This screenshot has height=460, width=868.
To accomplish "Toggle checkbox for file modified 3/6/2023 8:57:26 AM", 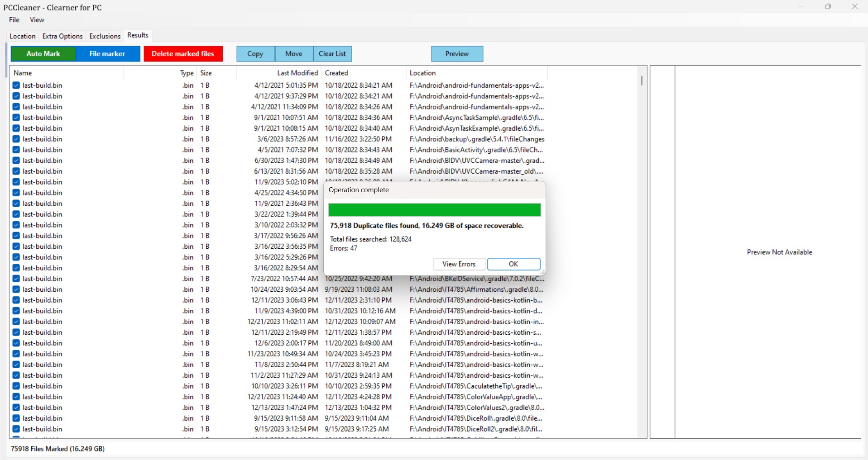I will click(x=16, y=139).
